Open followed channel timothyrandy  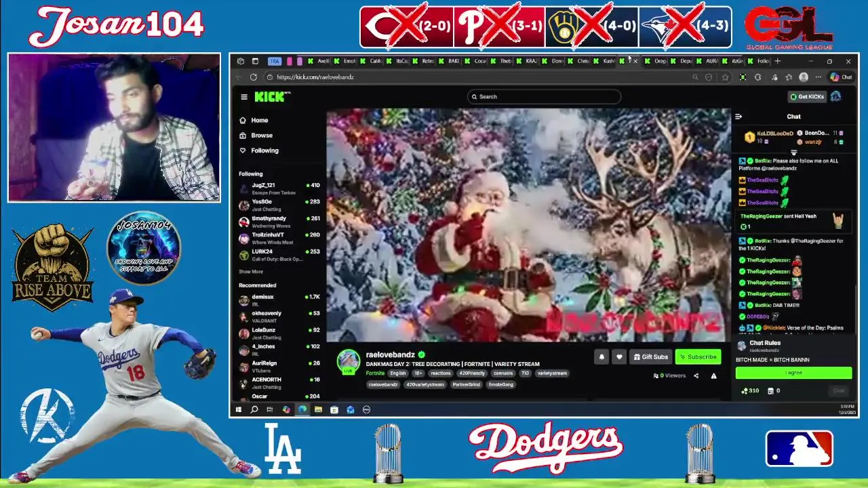279,221
